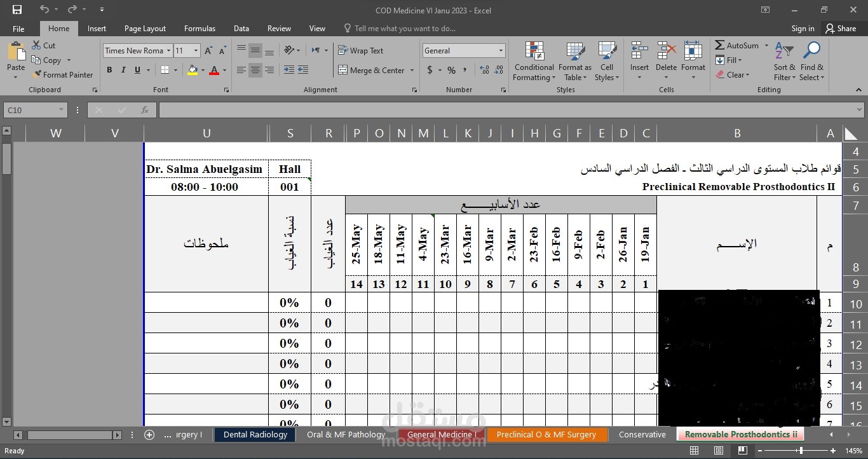Click the Cut scissors icon

(36, 46)
